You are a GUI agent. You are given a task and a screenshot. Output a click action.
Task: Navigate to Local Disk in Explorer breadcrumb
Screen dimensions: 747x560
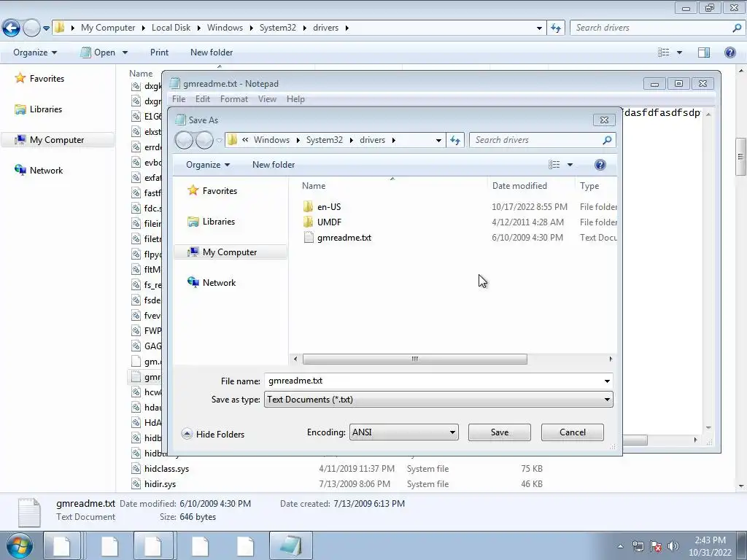[x=171, y=28]
